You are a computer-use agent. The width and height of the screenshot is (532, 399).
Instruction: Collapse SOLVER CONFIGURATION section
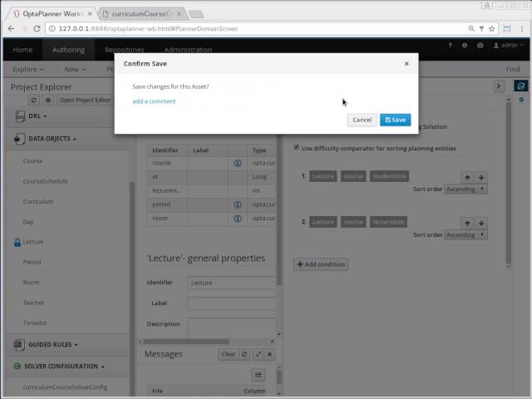tap(64, 367)
